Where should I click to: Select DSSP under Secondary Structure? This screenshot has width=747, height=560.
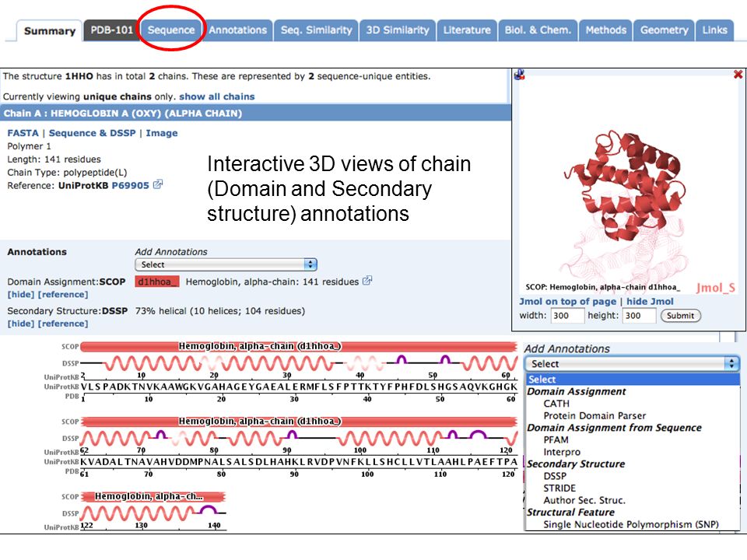pyautogui.click(x=555, y=476)
